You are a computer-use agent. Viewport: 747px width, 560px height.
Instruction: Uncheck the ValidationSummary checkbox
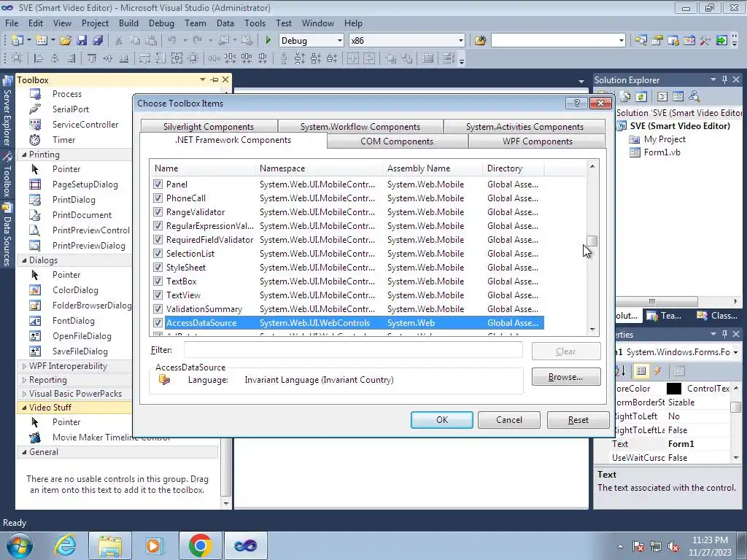point(158,308)
